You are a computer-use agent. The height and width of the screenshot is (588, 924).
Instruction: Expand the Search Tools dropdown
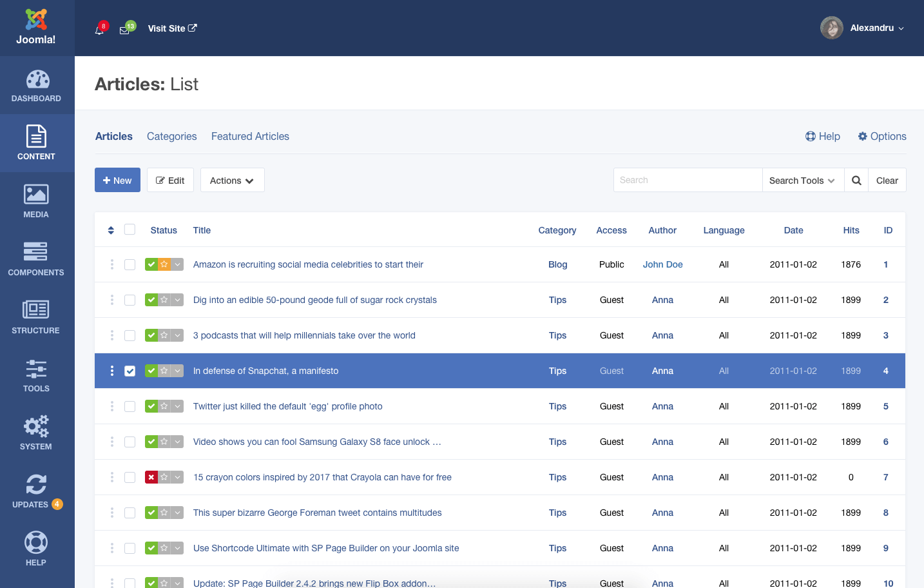802,181
